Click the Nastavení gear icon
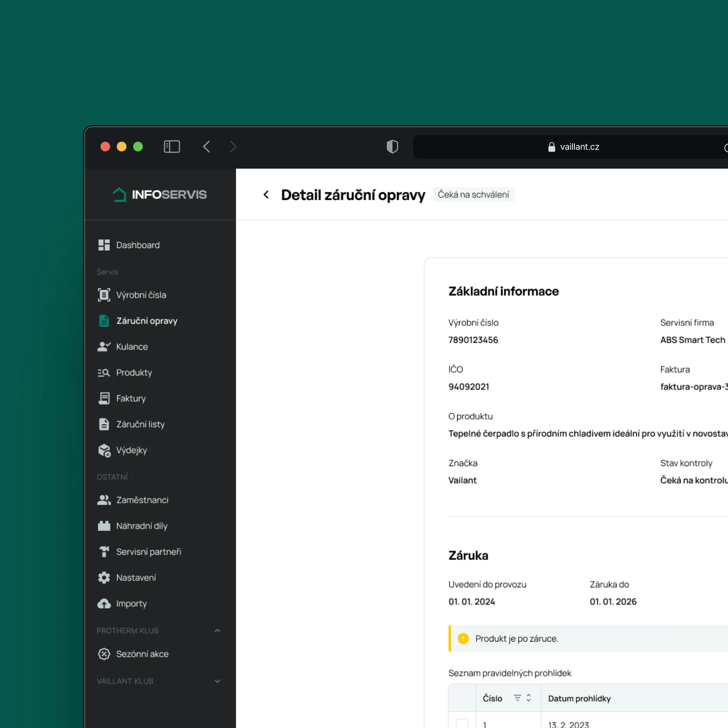 pyautogui.click(x=104, y=577)
